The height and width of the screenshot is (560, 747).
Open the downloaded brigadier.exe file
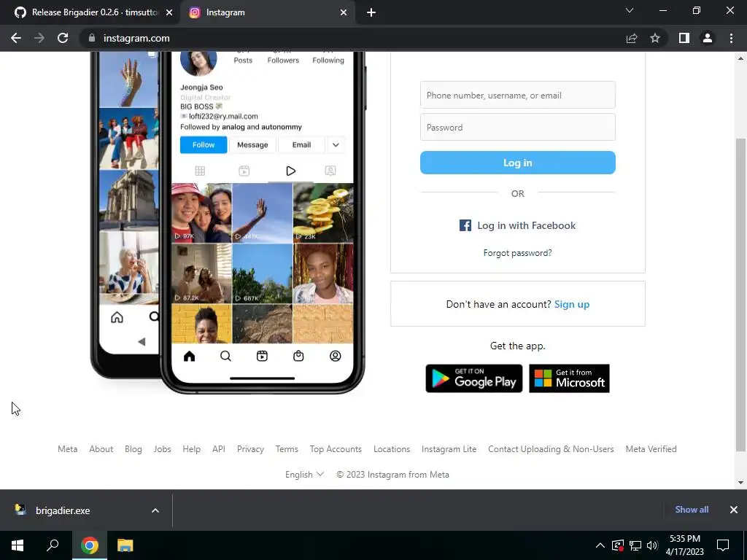click(x=62, y=510)
